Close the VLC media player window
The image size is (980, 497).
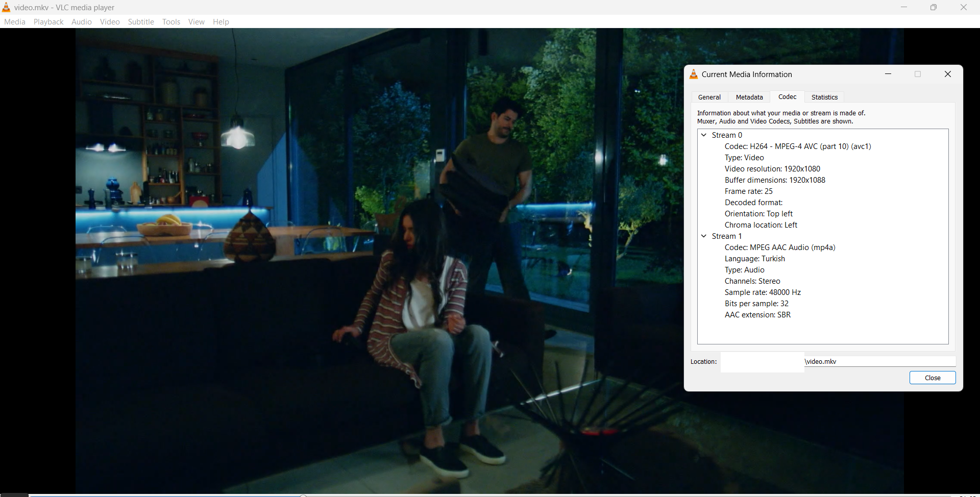coord(964,7)
